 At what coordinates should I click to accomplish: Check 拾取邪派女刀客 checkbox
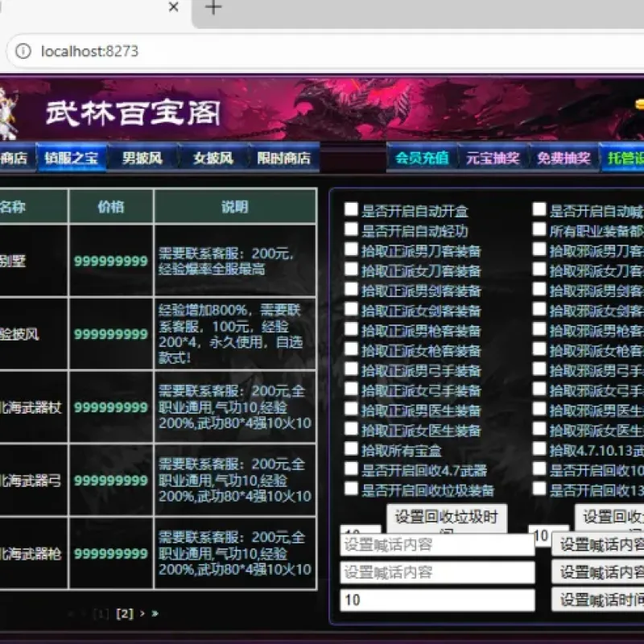click(539, 269)
